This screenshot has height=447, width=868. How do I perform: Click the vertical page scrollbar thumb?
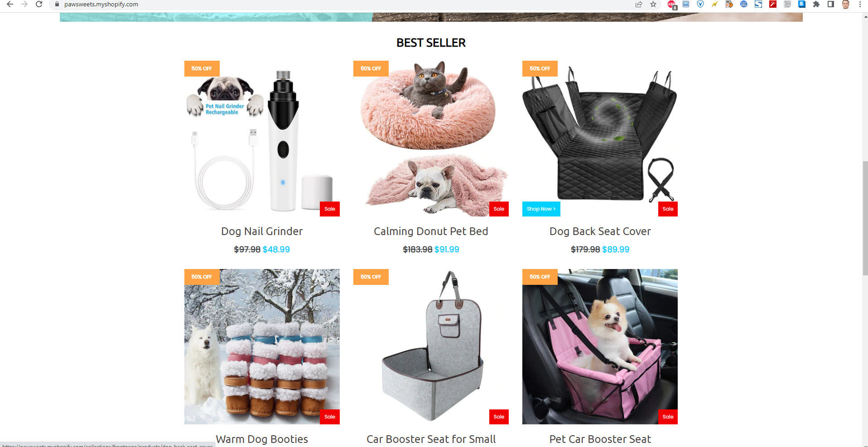(x=865, y=218)
